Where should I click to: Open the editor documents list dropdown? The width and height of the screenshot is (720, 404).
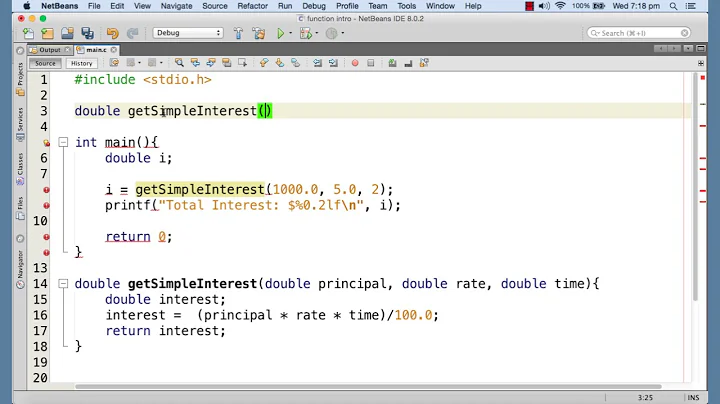click(688, 49)
